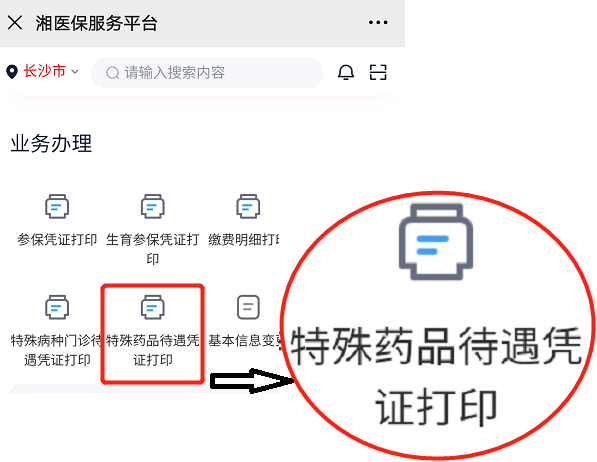Click the 参保凭证打印 label
Viewport: 597px width, 462px height.
click(57, 240)
